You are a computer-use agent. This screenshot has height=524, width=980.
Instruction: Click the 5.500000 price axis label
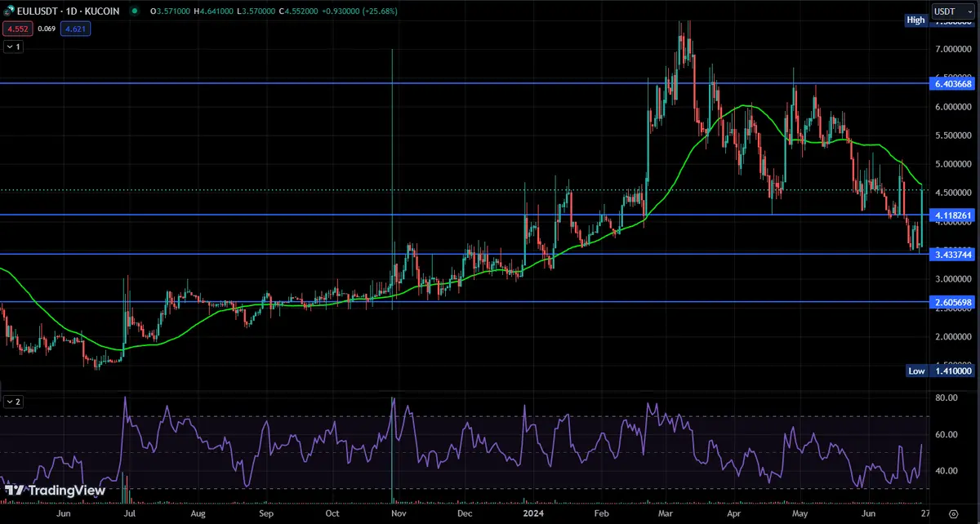click(x=952, y=135)
